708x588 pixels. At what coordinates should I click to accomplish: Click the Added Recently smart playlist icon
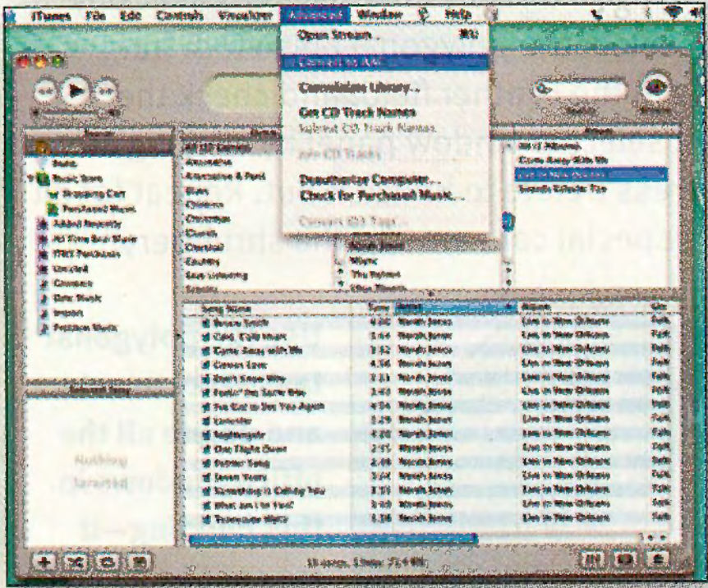tap(44, 224)
